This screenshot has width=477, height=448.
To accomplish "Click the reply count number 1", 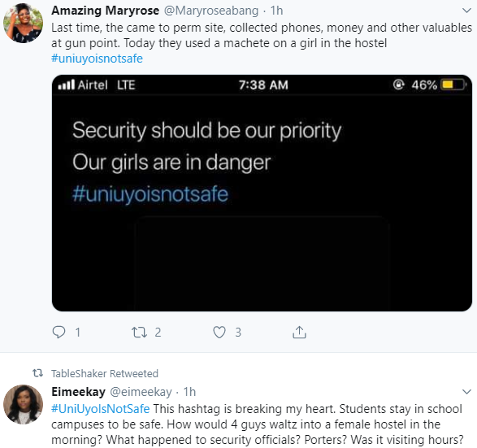I will point(78,332).
